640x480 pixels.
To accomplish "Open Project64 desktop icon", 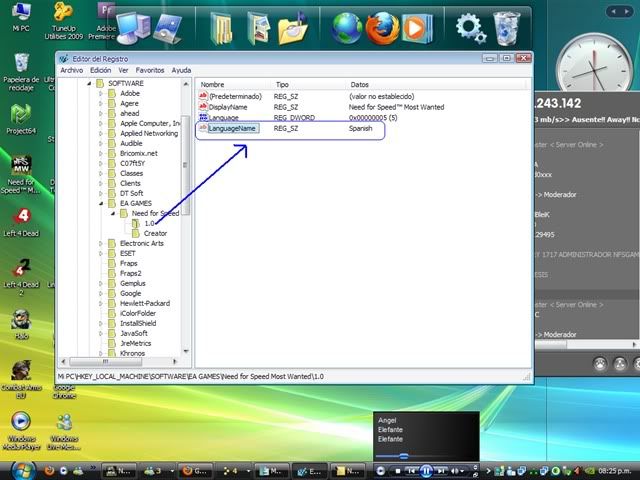I will point(21,119).
